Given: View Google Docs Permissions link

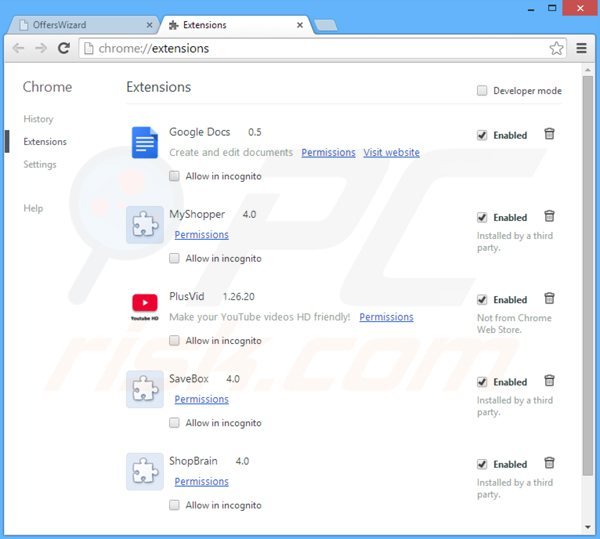Looking at the screenshot, I should (x=328, y=152).
